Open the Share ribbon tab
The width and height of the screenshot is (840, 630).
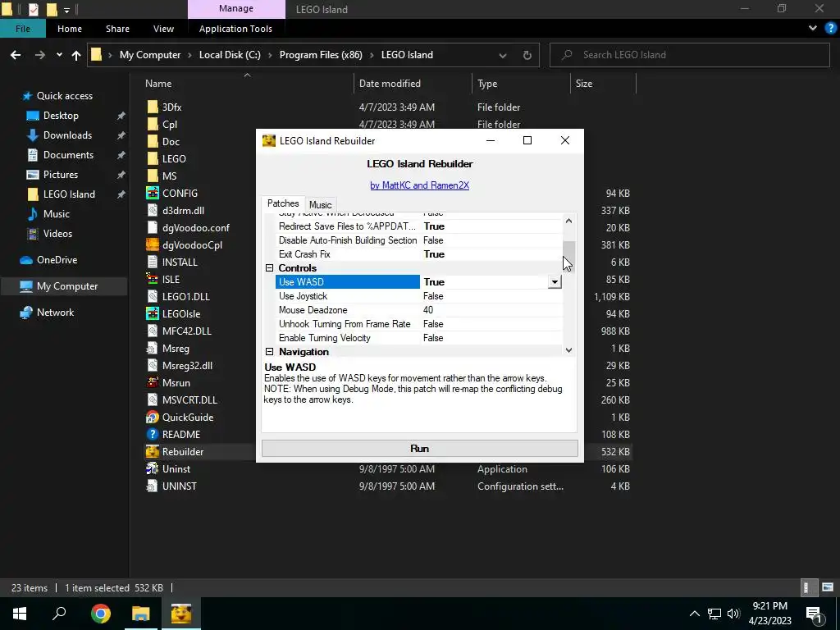(117, 29)
